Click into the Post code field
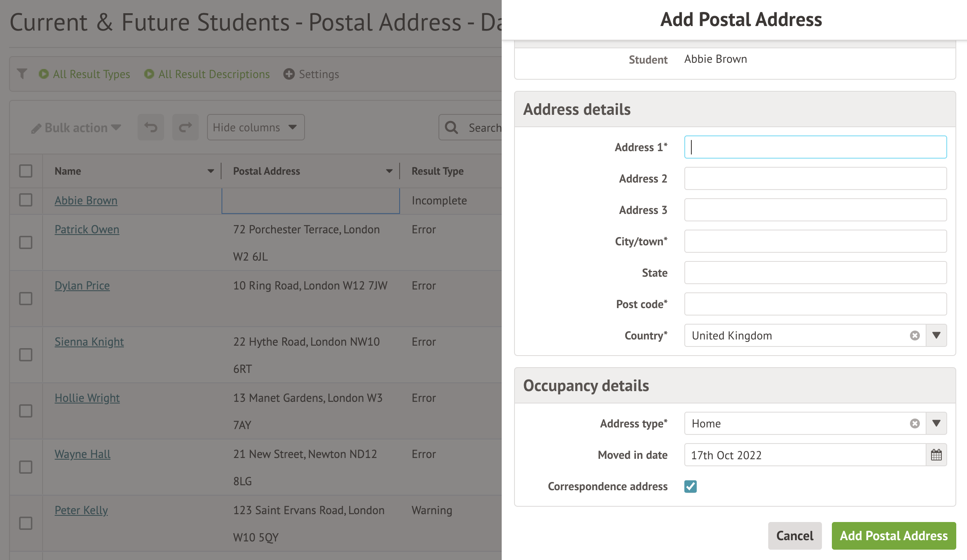 coord(815,304)
